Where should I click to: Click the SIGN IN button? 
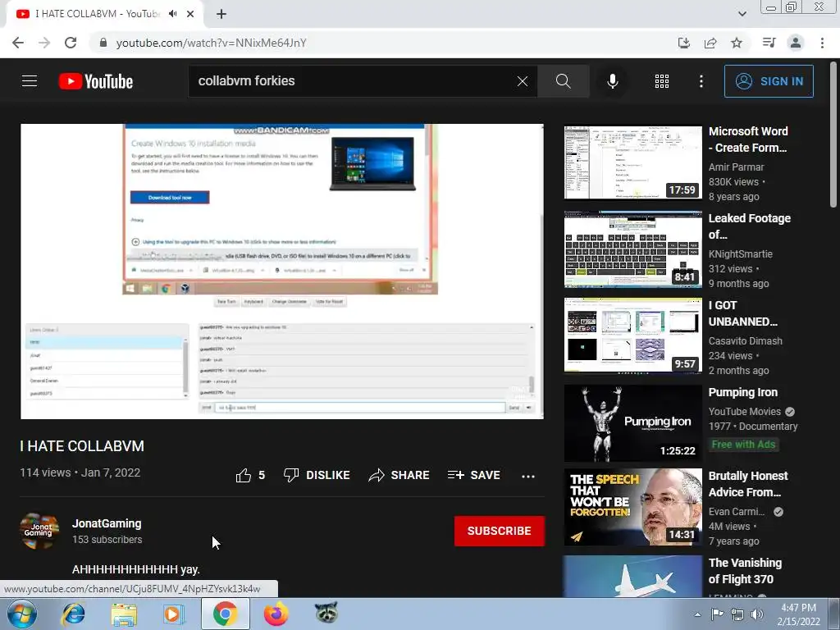coord(769,81)
